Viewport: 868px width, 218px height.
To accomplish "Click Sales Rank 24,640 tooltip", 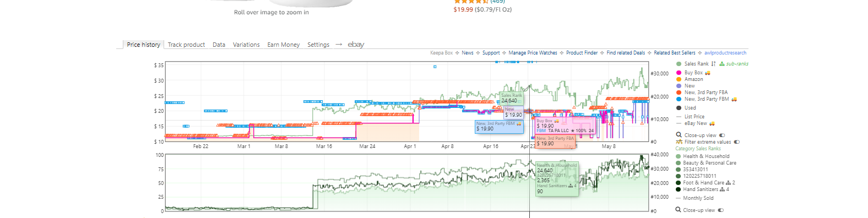I will pos(511,98).
